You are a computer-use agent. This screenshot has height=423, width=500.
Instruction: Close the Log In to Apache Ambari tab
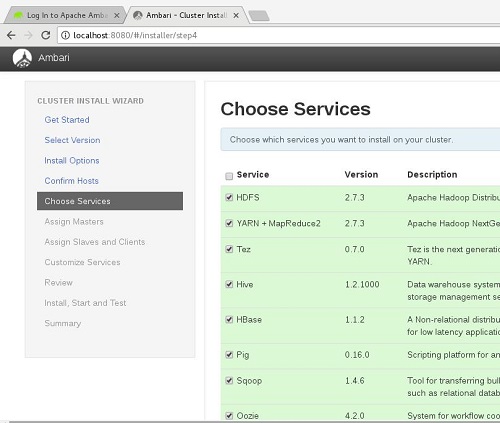(x=117, y=16)
